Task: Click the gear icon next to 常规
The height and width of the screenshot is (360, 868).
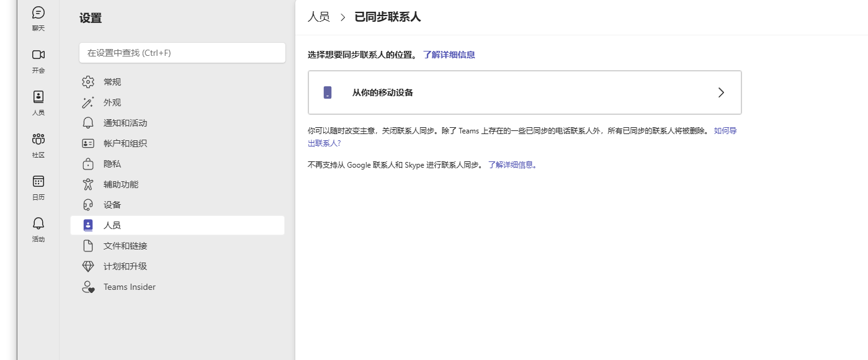Action: (88, 82)
